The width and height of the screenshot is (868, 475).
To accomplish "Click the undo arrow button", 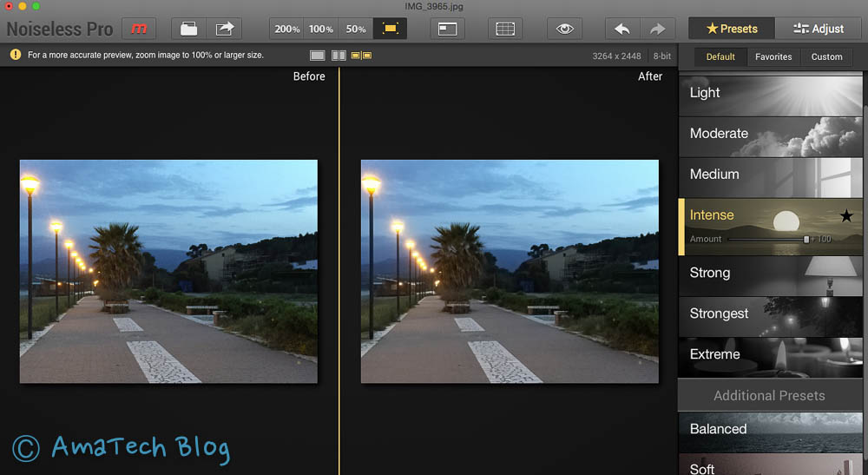I will 621,29.
